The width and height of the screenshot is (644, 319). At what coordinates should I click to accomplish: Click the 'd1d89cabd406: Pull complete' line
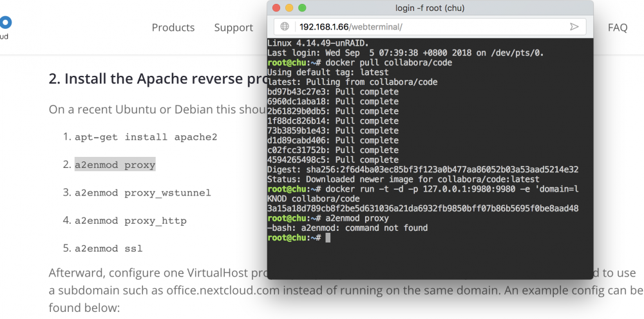(x=333, y=141)
